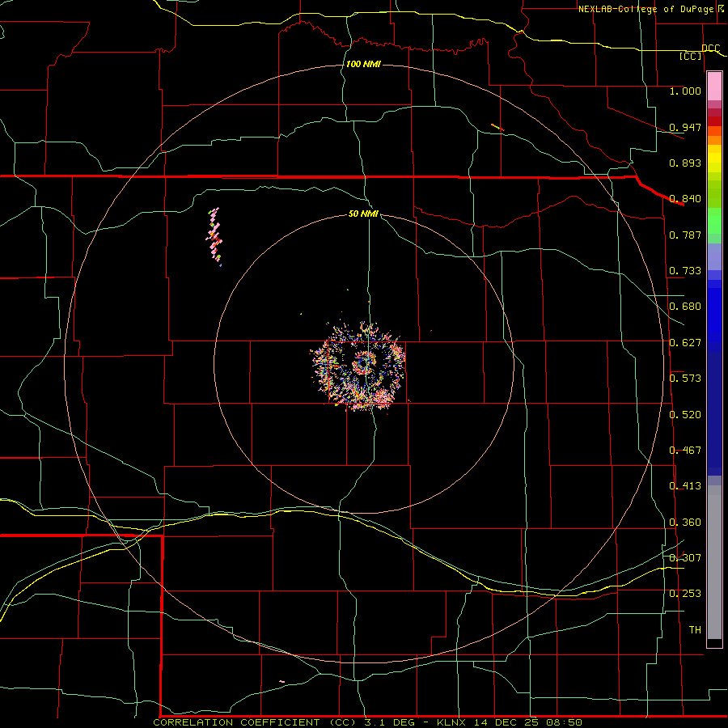Viewport: 728px width, 728px height.
Task: Click the small orange echo in the northeast
Action: pyautogui.click(x=497, y=127)
